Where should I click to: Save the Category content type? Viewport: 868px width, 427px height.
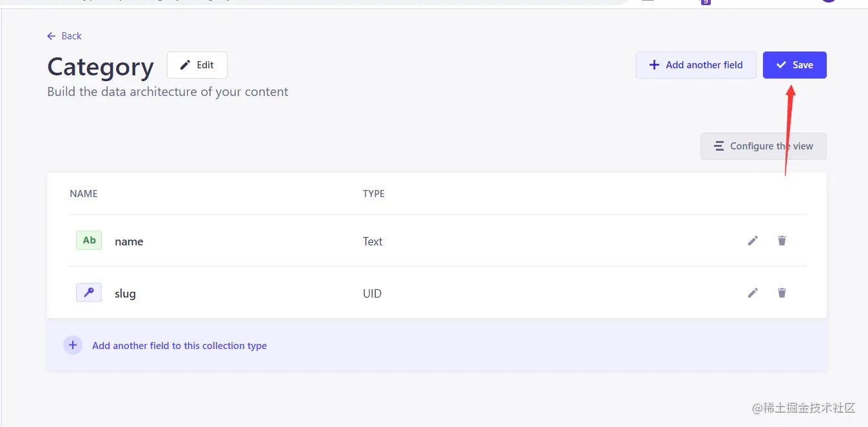795,65
